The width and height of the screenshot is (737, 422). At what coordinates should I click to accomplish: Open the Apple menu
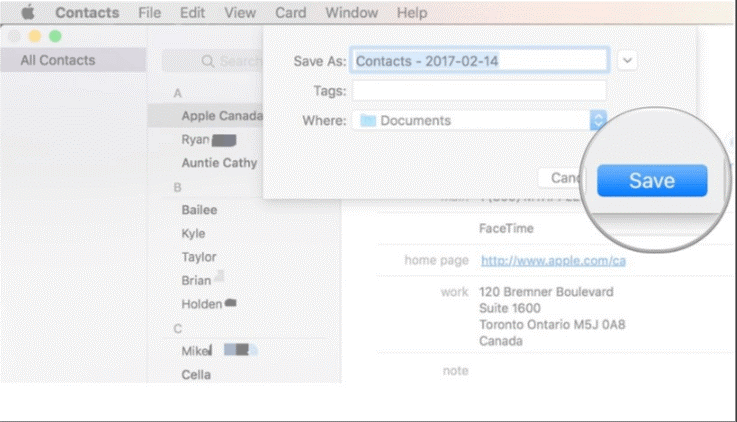pyautogui.click(x=28, y=12)
